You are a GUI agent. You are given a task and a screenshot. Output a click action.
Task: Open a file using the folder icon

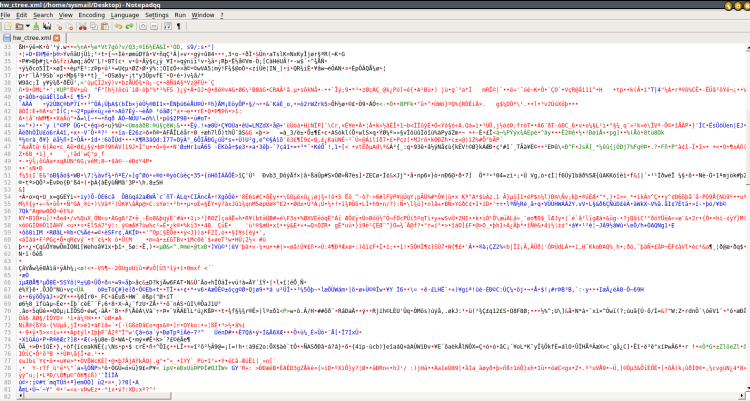coord(19,26)
